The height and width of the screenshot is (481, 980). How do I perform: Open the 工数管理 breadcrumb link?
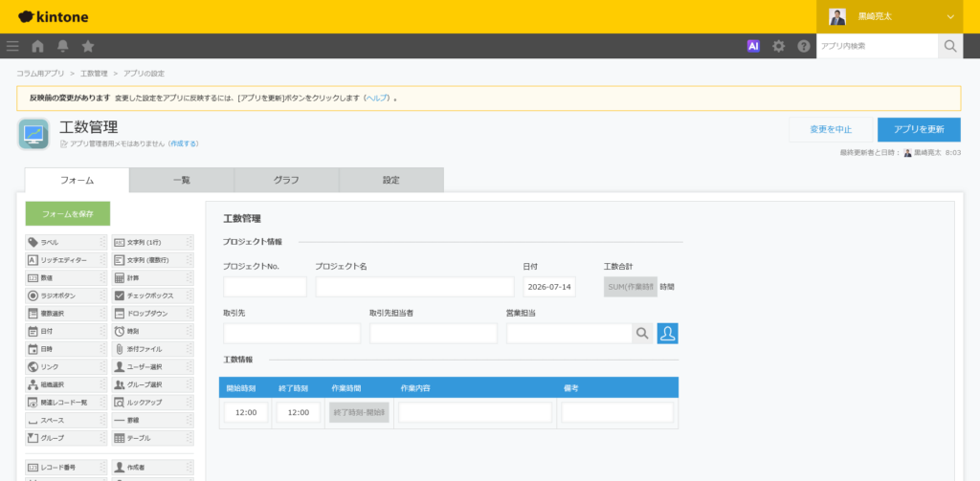(94, 74)
